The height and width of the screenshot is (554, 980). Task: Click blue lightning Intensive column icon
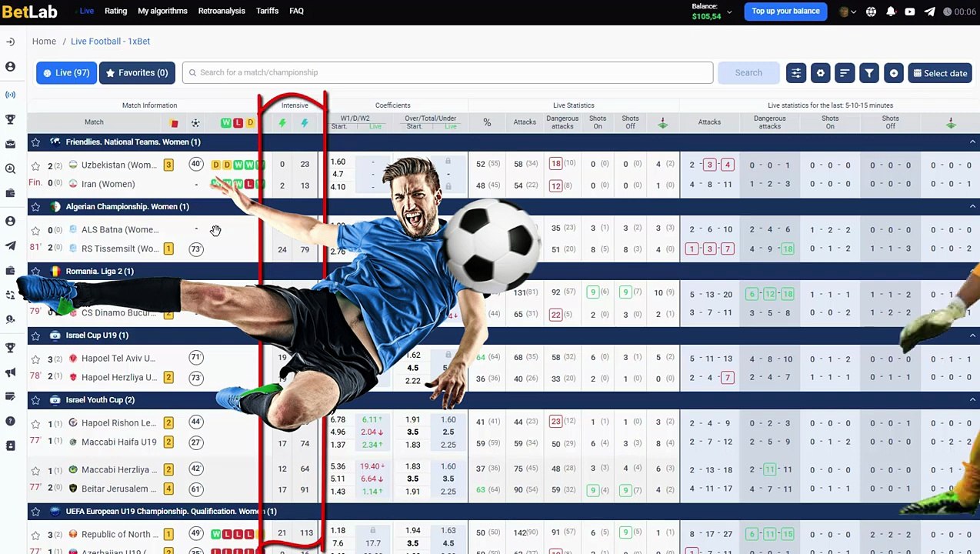(305, 123)
